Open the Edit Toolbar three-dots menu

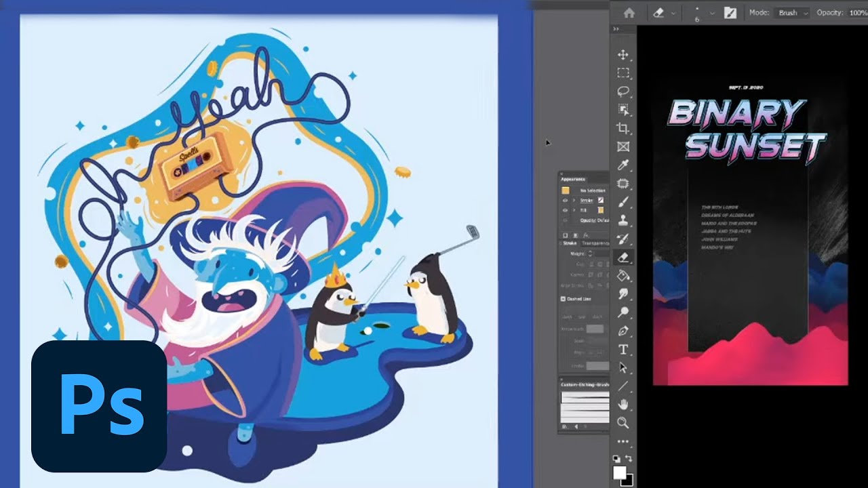click(623, 441)
